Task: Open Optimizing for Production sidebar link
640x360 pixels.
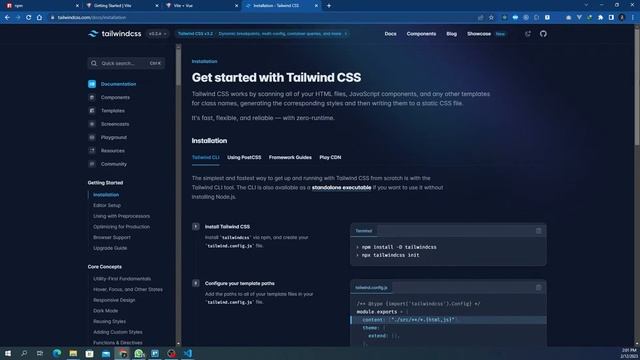Action: [121, 227]
